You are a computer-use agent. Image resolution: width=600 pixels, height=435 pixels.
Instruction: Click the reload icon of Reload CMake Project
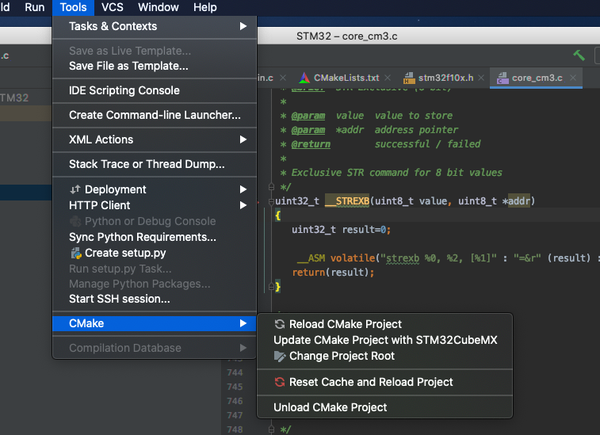279,324
